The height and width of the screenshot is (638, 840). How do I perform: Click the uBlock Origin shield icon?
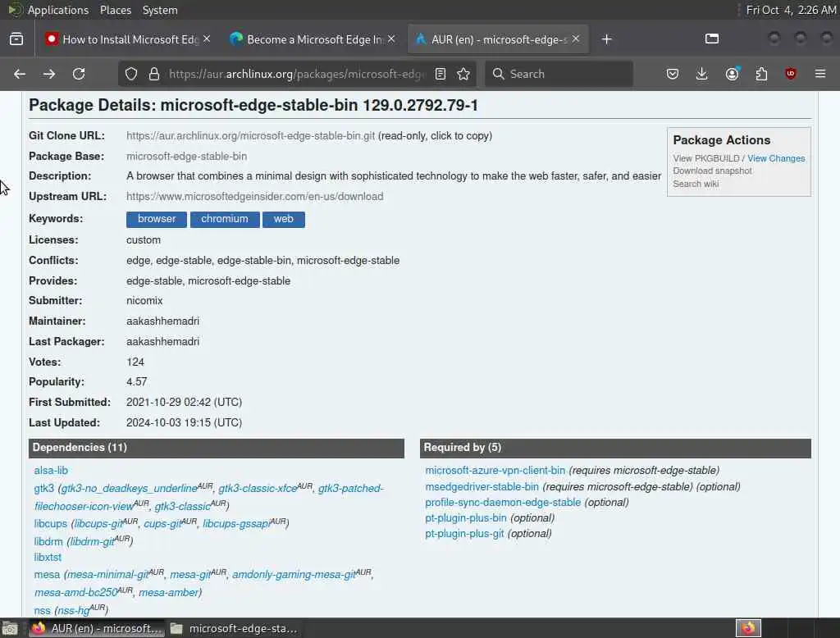(x=791, y=74)
